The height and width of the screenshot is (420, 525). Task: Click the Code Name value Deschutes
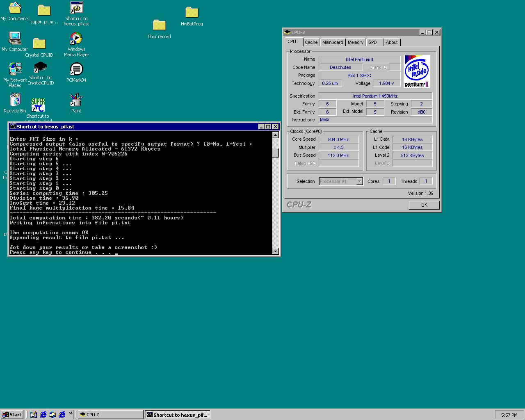click(x=340, y=67)
